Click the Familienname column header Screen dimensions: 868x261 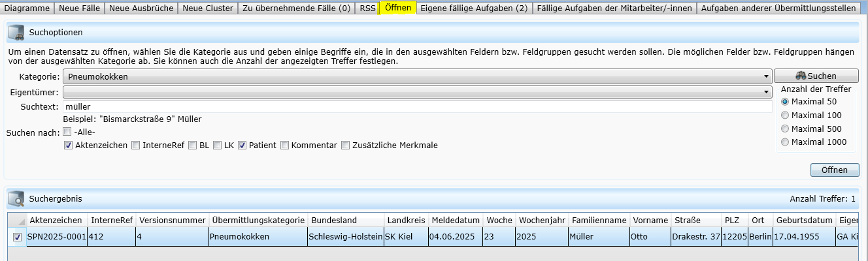[x=598, y=221]
